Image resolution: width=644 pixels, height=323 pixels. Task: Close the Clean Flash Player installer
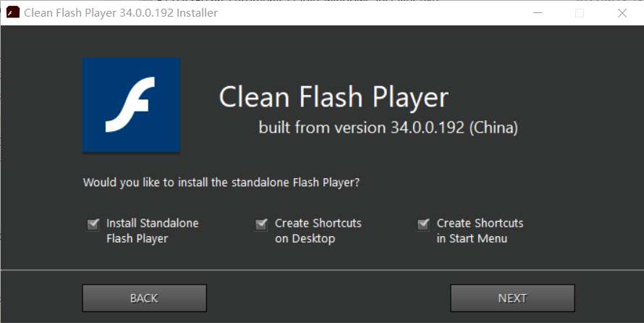tap(622, 13)
